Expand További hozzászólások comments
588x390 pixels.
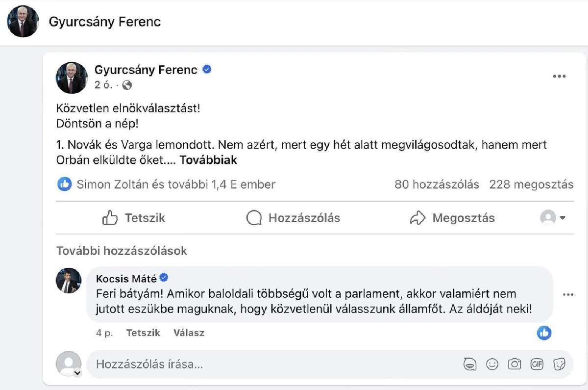point(122,251)
